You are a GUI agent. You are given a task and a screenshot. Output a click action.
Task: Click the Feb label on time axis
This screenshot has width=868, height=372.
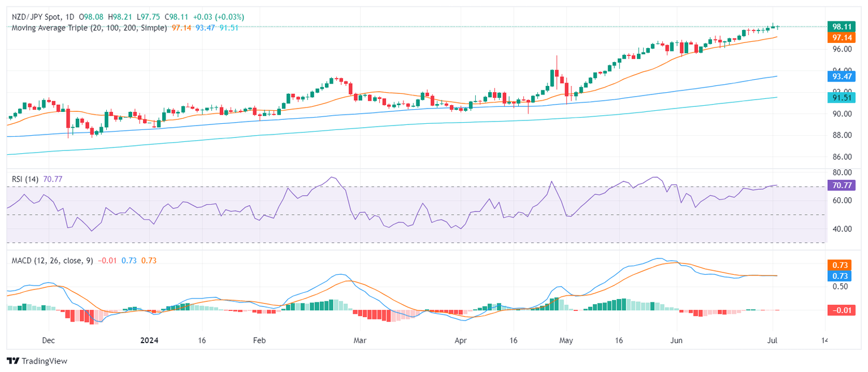(x=259, y=341)
